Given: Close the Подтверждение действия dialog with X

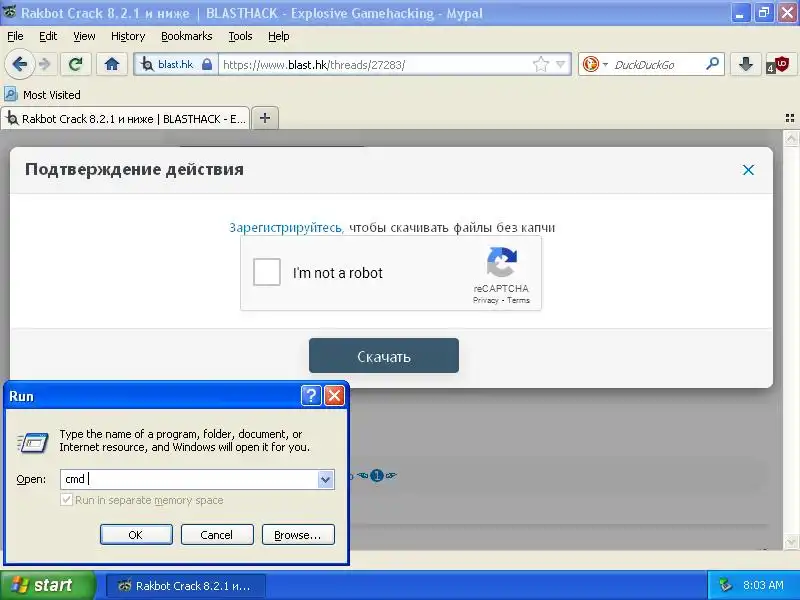Looking at the screenshot, I should (x=748, y=170).
